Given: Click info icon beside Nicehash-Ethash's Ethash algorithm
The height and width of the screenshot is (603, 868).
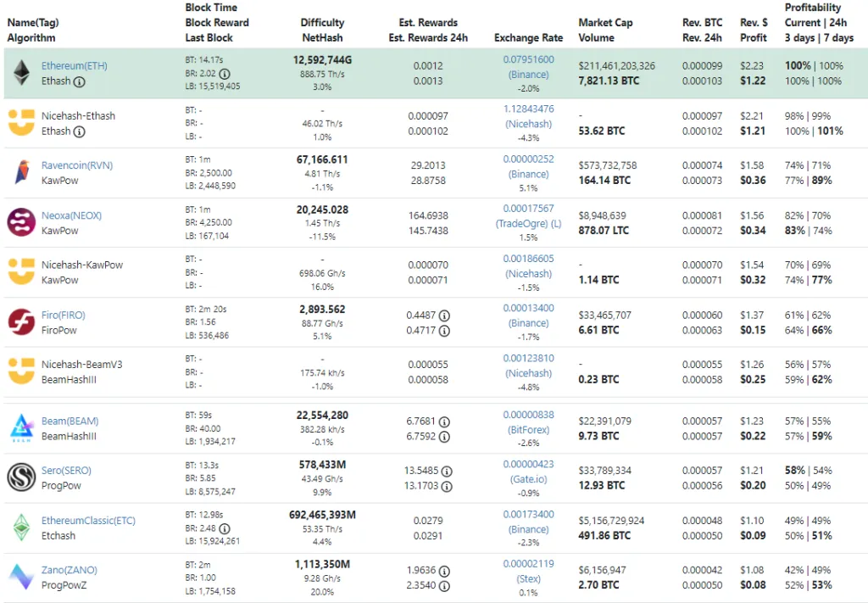Looking at the screenshot, I should click(x=80, y=131).
